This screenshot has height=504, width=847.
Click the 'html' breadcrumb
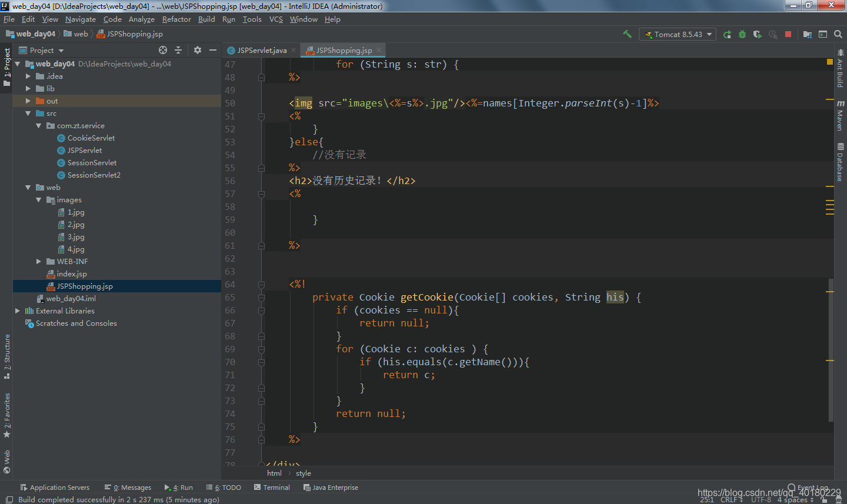point(274,473)
